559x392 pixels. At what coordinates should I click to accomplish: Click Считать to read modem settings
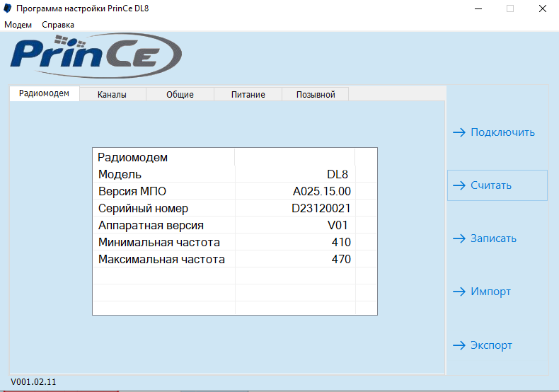[x=497, y=185]
